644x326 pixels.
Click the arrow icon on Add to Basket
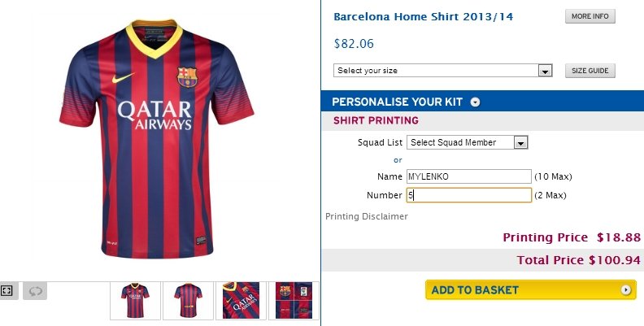click(x=625, y=289)
